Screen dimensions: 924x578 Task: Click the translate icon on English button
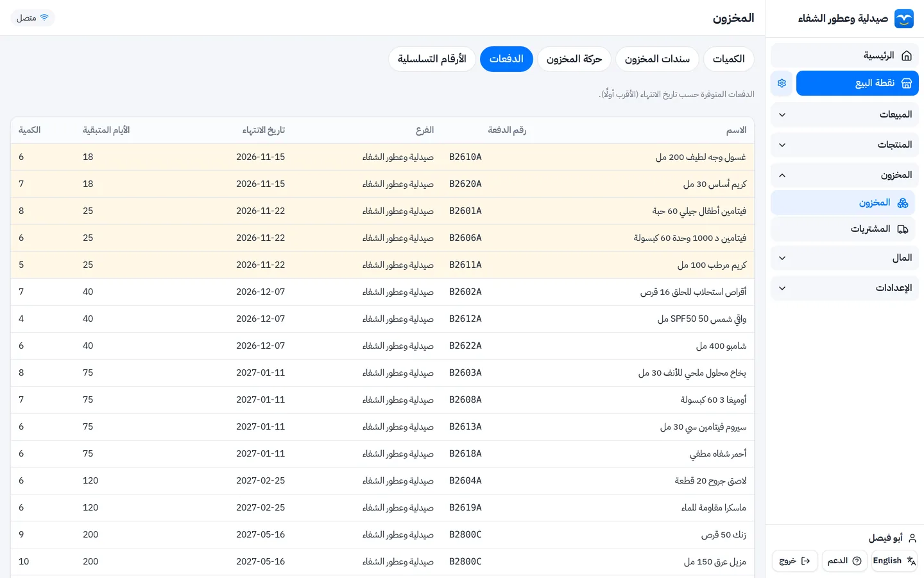911,561
